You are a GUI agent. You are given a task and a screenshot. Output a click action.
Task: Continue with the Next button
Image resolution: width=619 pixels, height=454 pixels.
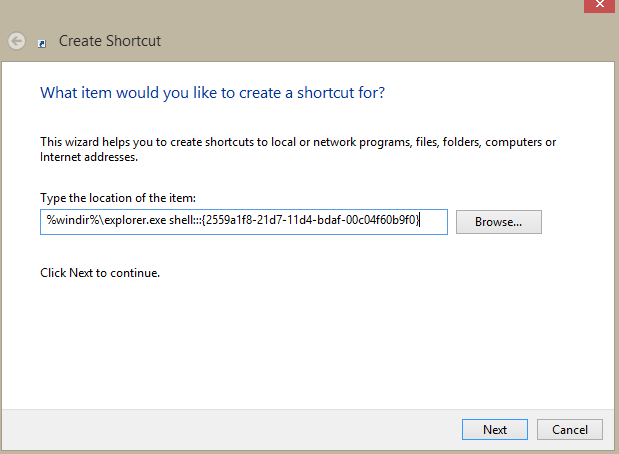[x=495, y=430]
